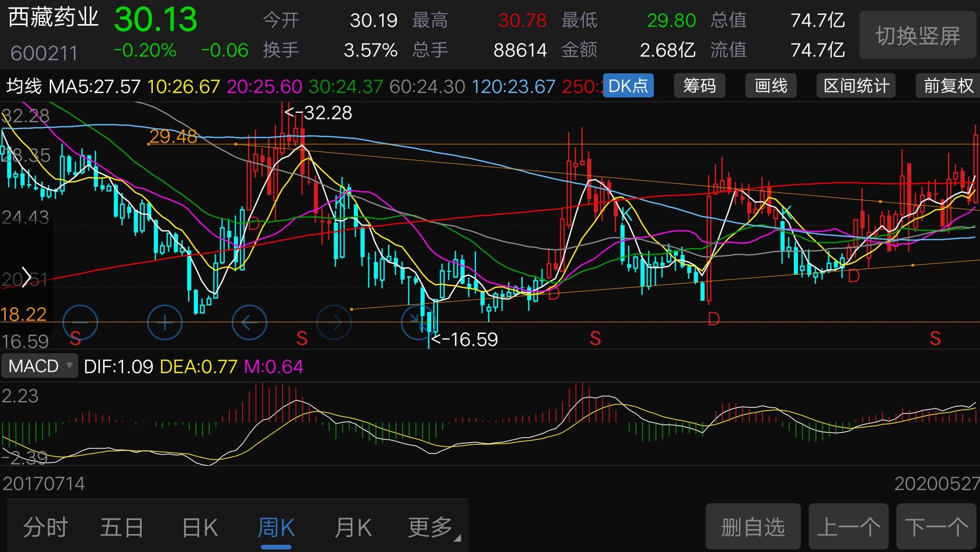980x552 pixels.
Task: Tap the move left arrow circle icon
Action: click(249, 322)
